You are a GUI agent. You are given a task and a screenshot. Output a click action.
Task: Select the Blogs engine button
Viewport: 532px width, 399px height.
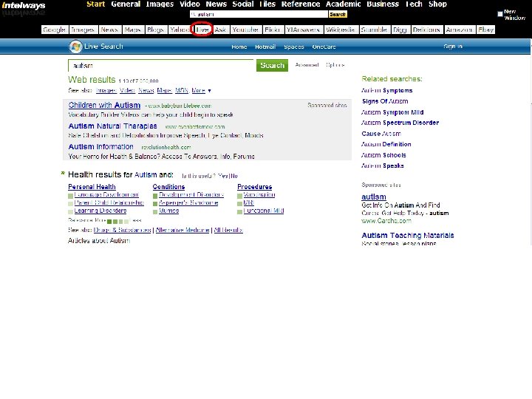[156, 30]
